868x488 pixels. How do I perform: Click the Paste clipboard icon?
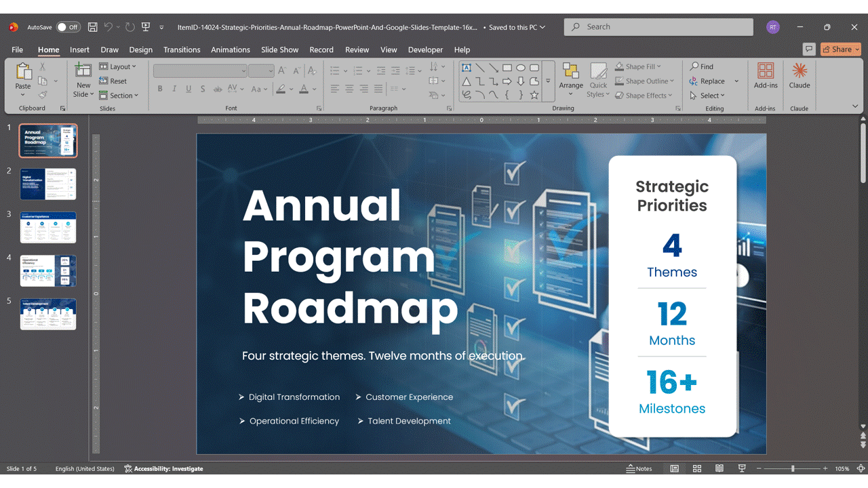point(23,72)
